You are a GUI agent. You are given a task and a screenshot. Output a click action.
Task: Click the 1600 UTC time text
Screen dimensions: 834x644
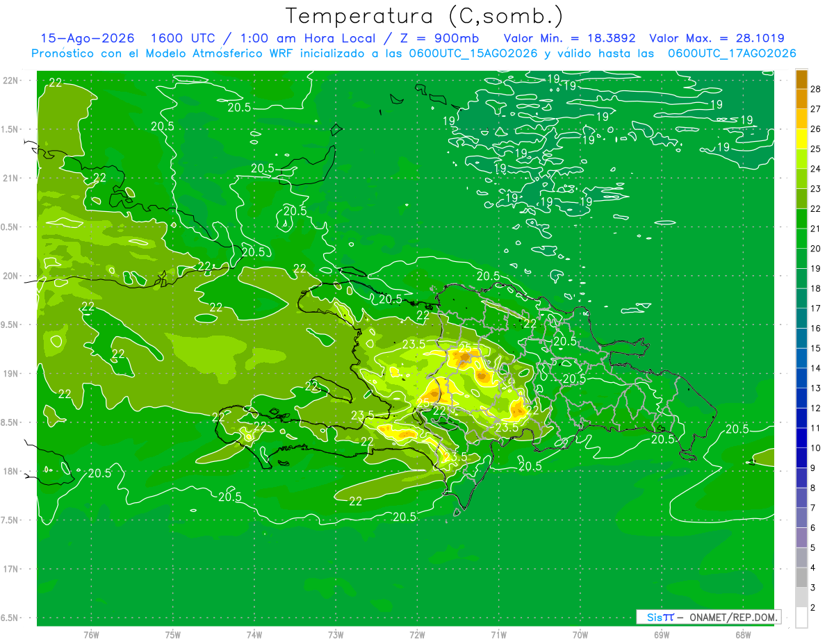(x=185, y=38)
